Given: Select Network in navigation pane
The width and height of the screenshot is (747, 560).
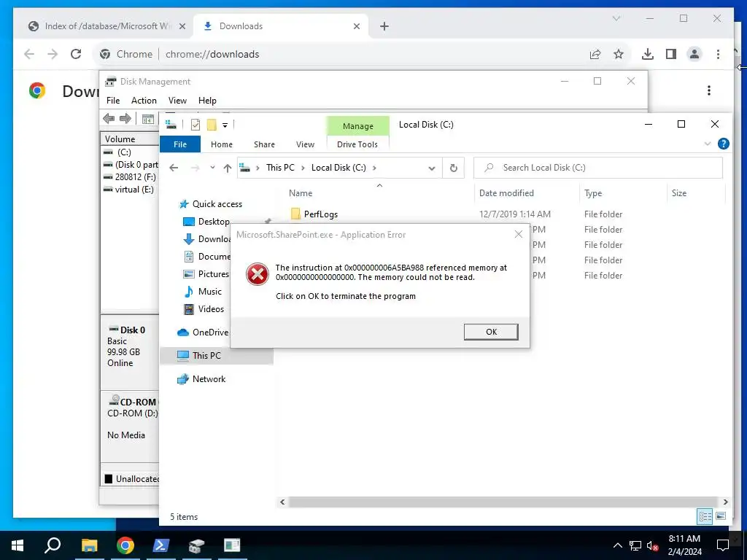Looking at the screenshot, I should tap(209, 379).
